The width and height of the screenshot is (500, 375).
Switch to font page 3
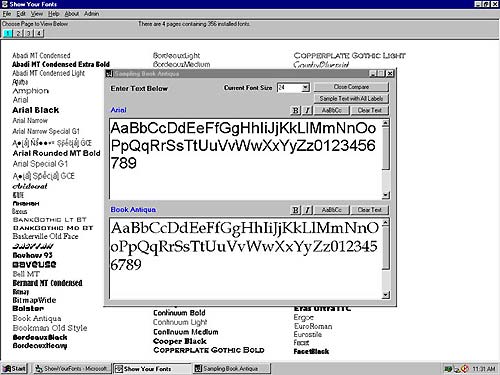coord(29,33)
